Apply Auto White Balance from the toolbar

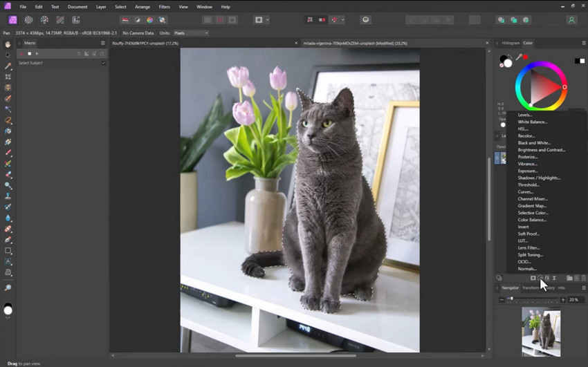click(162, 20)
